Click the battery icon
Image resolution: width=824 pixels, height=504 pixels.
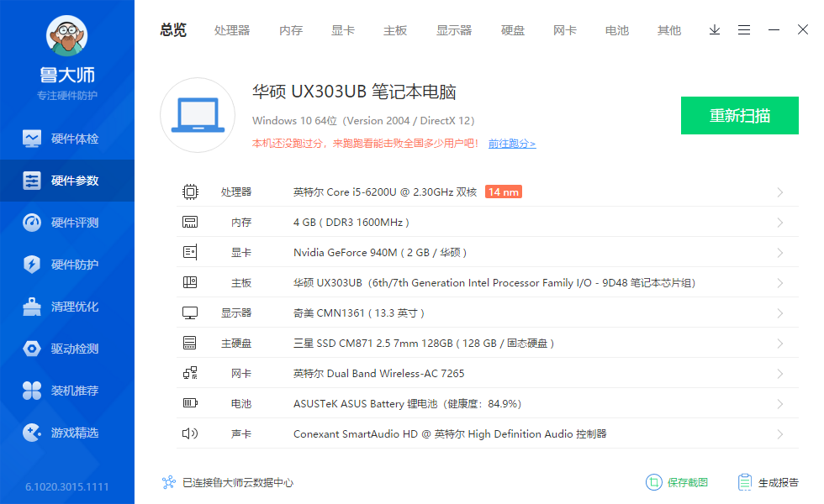[190, 403]
